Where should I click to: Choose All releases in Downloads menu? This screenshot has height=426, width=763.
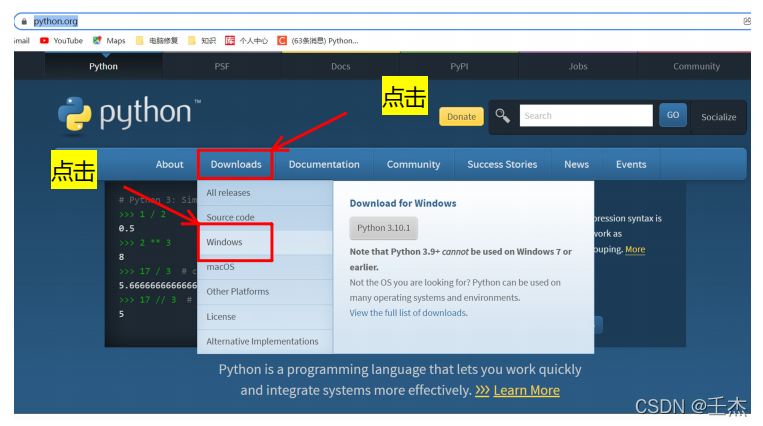[x=265, y=193]
